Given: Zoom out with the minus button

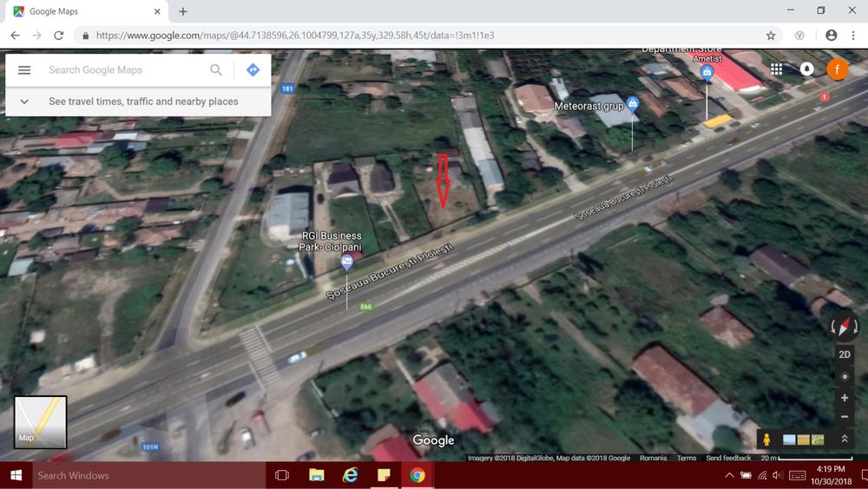Looking at the screenshot, I should tap(845, 416).
